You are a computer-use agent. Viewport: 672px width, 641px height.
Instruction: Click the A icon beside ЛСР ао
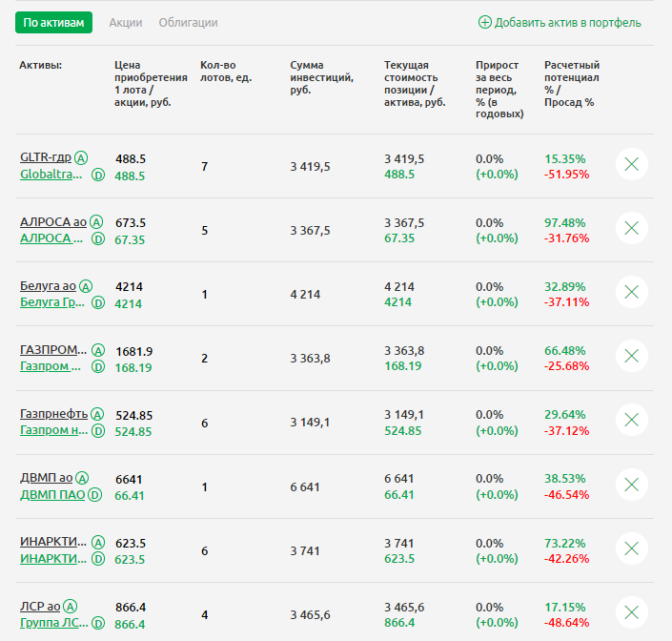pos(71,607)
